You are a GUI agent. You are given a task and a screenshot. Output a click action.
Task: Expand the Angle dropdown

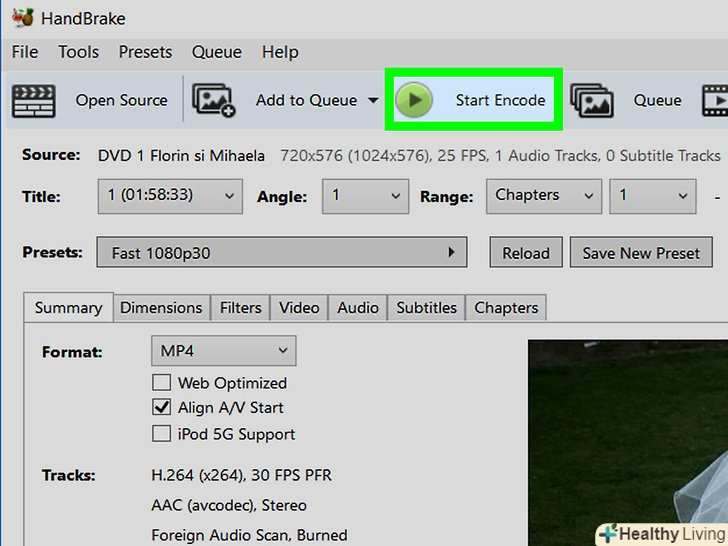pyautogui.click(x=365, y=196)
